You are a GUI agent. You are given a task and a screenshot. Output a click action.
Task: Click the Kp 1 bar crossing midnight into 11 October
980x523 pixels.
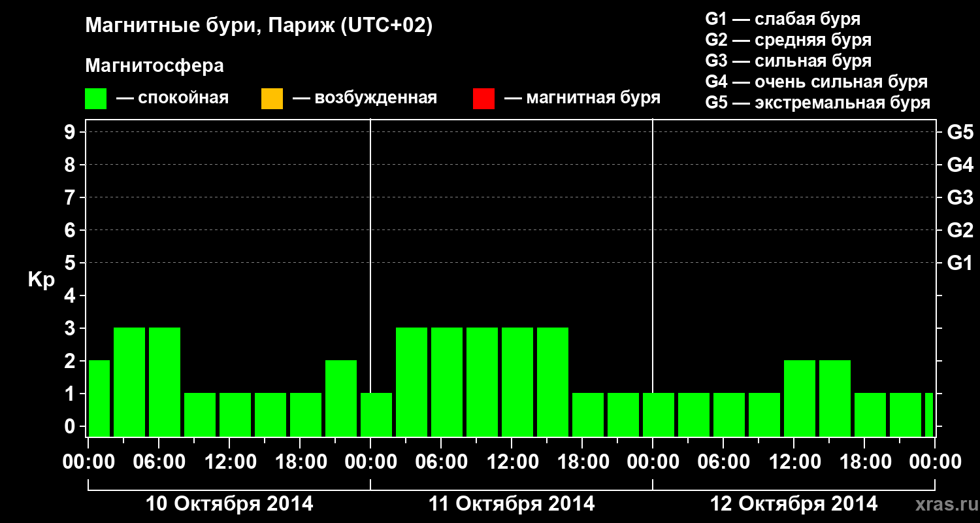[376, 414]
